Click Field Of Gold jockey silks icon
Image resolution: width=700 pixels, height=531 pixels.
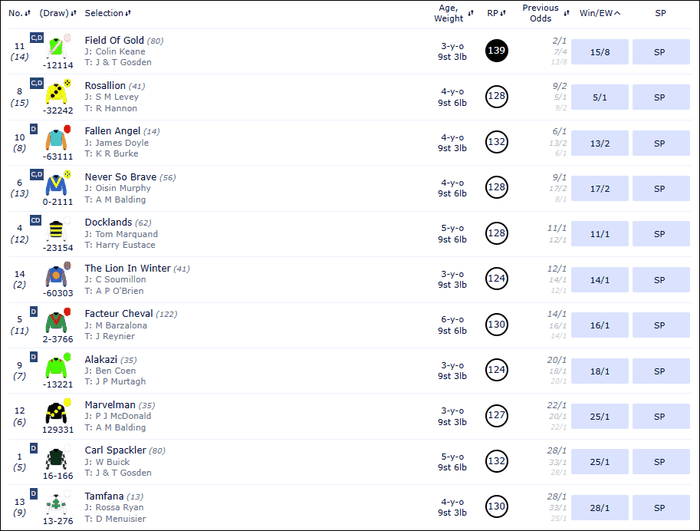tap(59, 45)
